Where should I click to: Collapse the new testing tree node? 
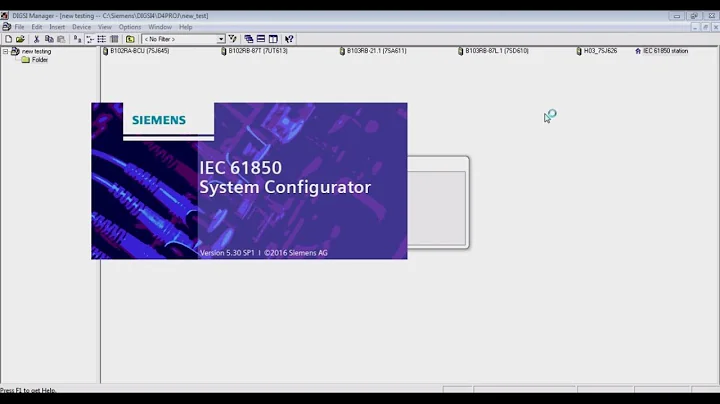[6, 51]
